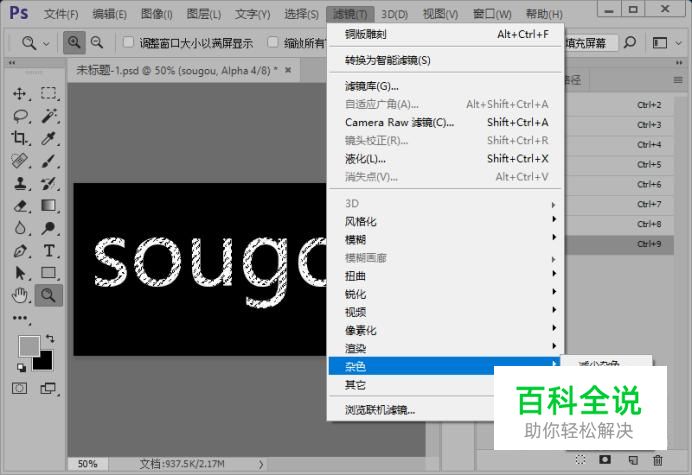The width and height of the screenshot is (692, 475).
Task: Select the Healing Brush tool
Action: [19, 161]
